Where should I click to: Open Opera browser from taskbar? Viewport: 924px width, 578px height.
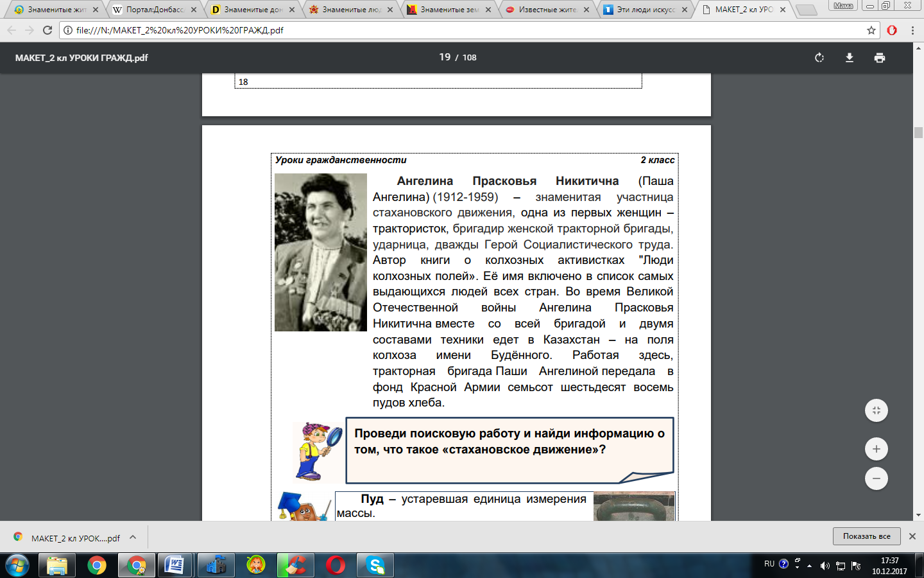(335, 566)
